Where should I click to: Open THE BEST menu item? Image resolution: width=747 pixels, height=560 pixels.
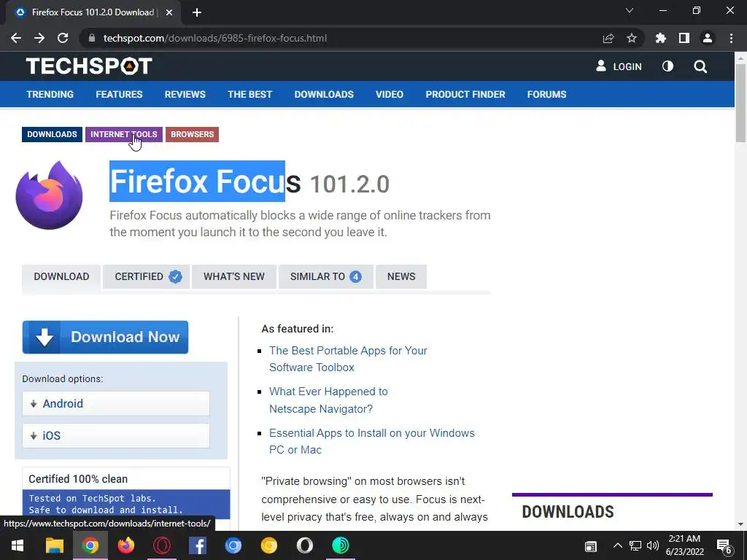point(249,94)
